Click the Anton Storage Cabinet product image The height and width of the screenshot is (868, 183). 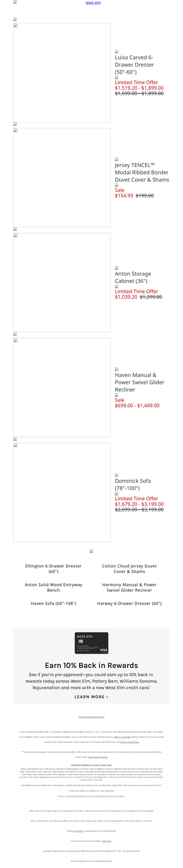point(62,282)
